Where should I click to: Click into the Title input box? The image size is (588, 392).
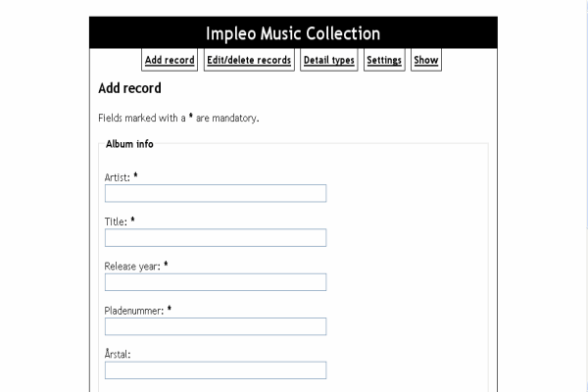[216, 238]
